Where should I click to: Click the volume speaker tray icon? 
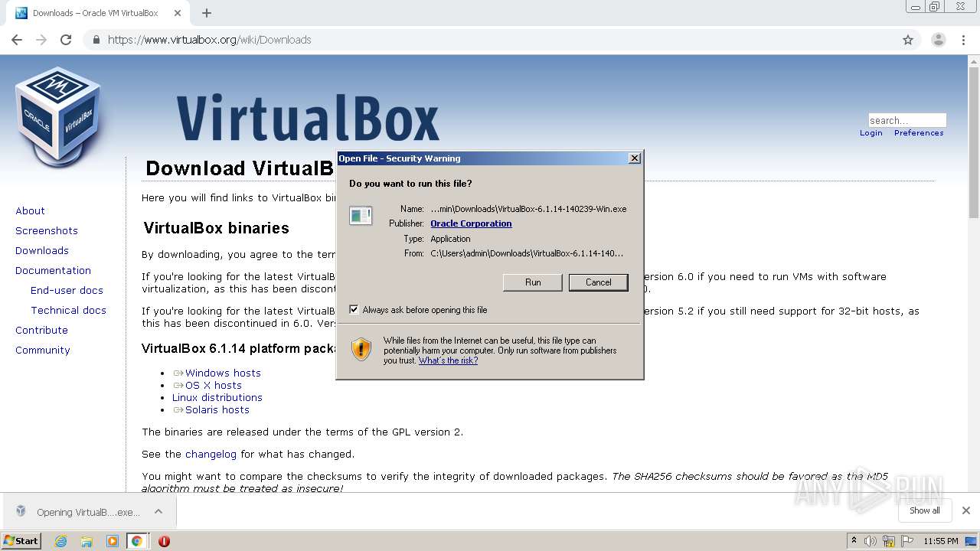click(871, 541)
